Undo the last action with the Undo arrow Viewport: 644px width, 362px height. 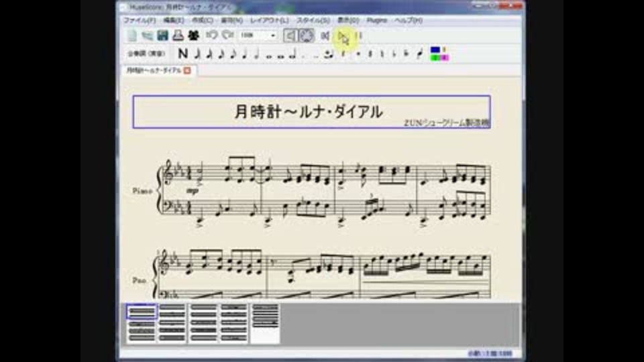point(212,36)
